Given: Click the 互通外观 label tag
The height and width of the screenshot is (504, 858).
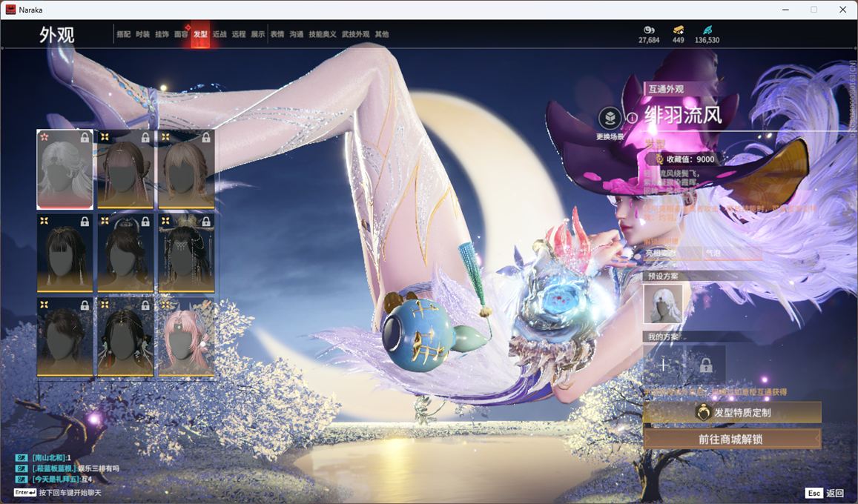Looking at the screenshot, I should pos(666,89).
